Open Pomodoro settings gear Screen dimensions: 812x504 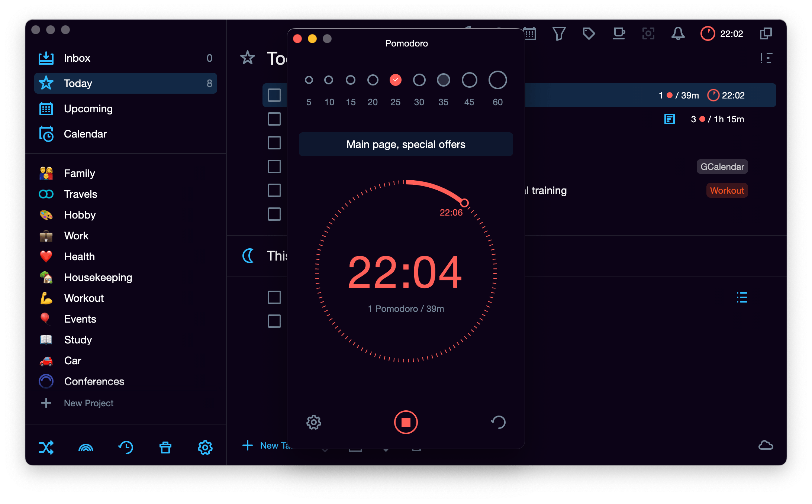(314, 422)
